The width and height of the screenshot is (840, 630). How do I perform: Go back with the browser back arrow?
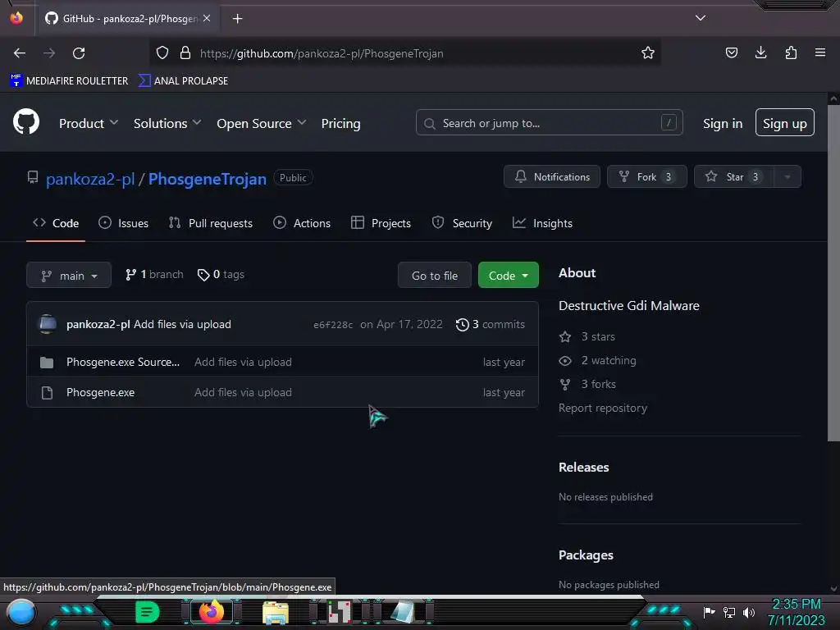(x=20, y=53)
